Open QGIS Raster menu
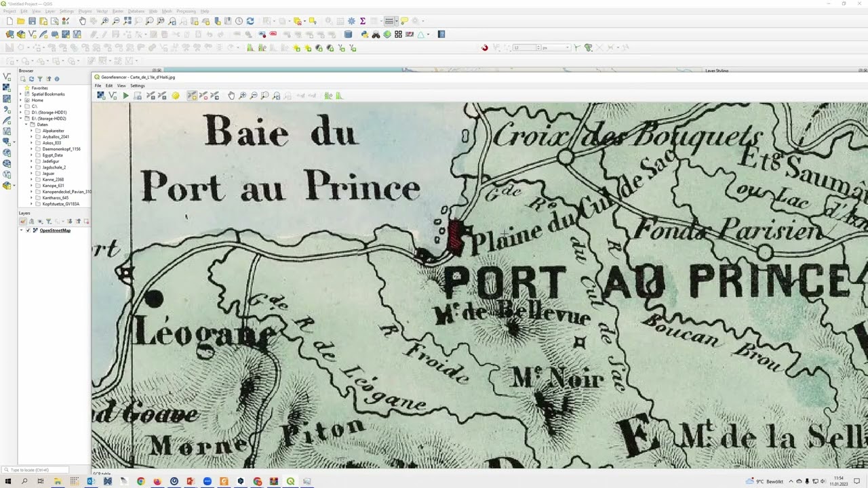Viewport: 868px width, 488px height. click(118, 12)
